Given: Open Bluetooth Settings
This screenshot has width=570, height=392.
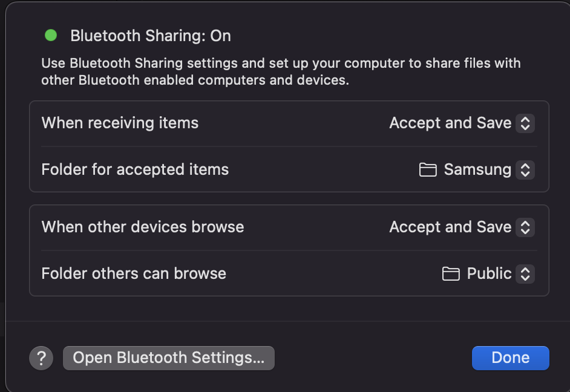Looking at the screenshot, I should click(x=168, y=358).
